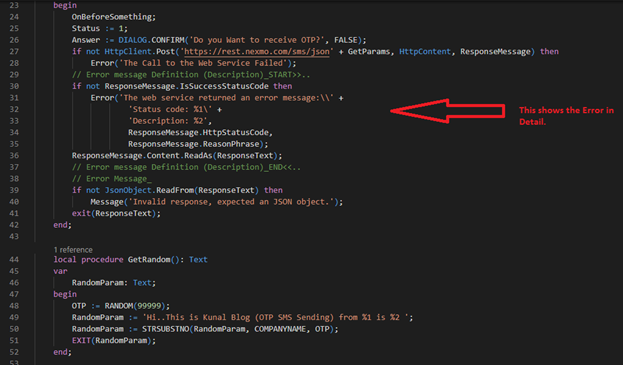Click the 'end;' keyword on line 42
This screenshot has width=623, height=365.
coord(62,225)
